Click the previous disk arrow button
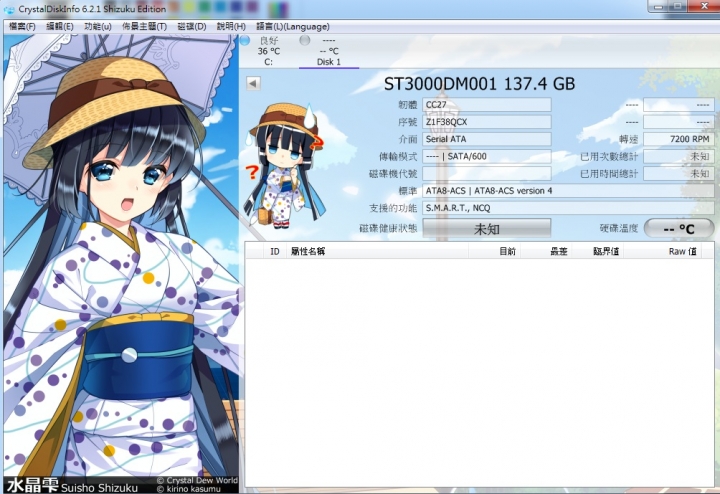720x494 pixels. [x=253, y=83]
